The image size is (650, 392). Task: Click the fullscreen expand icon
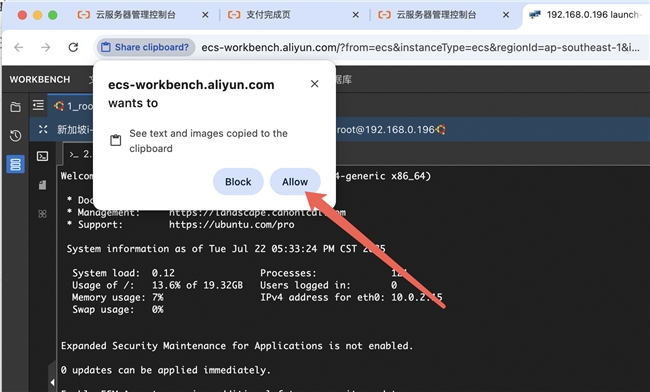tap(43, 129)
